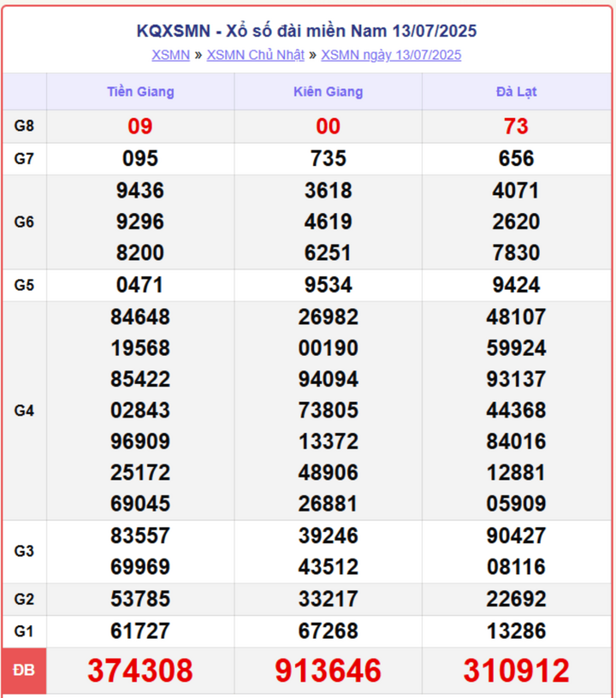The width and height of the screenshot is (616, 698).
Task: Select G3 number 43512
Action: point(328,567)
